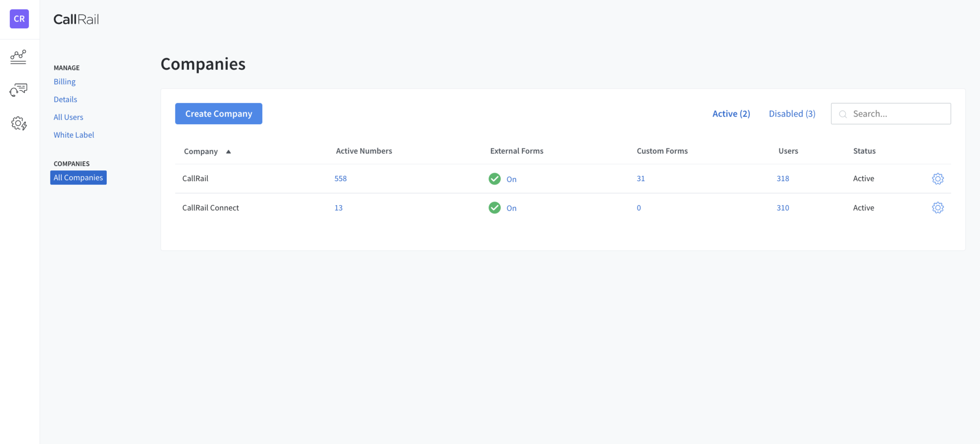The width and height of the screenshot is (980, 444).
Task: Click the CallRail logo in the header
Action: pyautogui.click(x=76, y=19)
